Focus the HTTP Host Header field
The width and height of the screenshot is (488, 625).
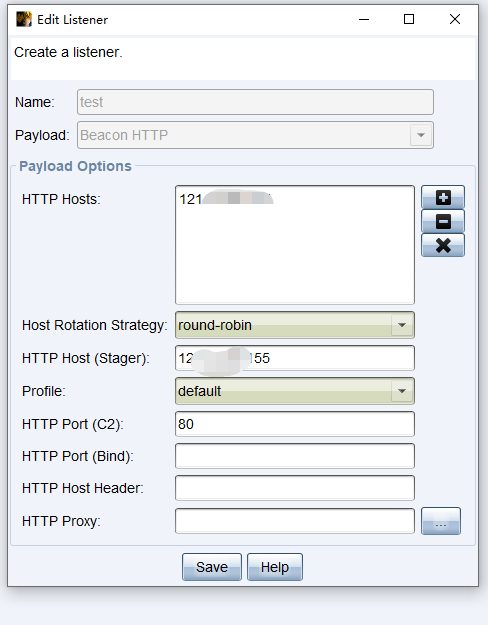click(x=295, y=488)
